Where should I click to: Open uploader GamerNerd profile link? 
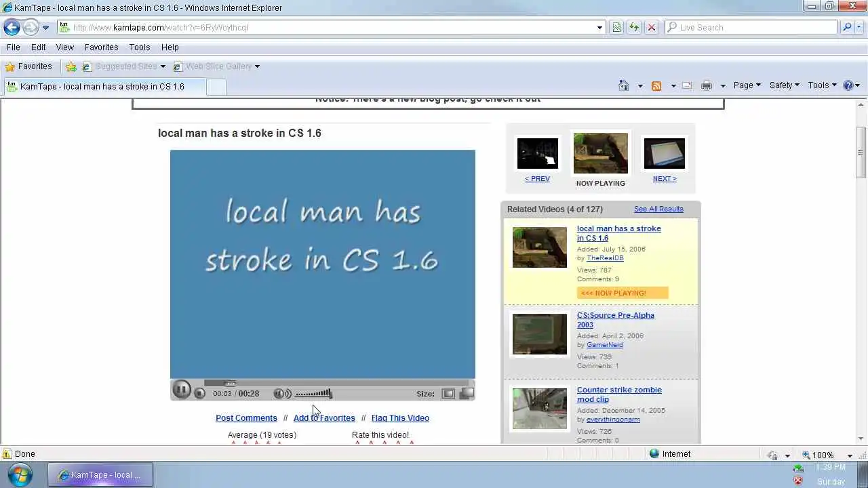(x=605, y=345)
